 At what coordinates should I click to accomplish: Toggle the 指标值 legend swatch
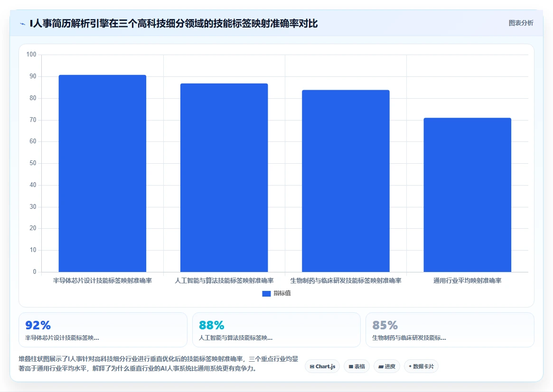[x=266, y=293]
